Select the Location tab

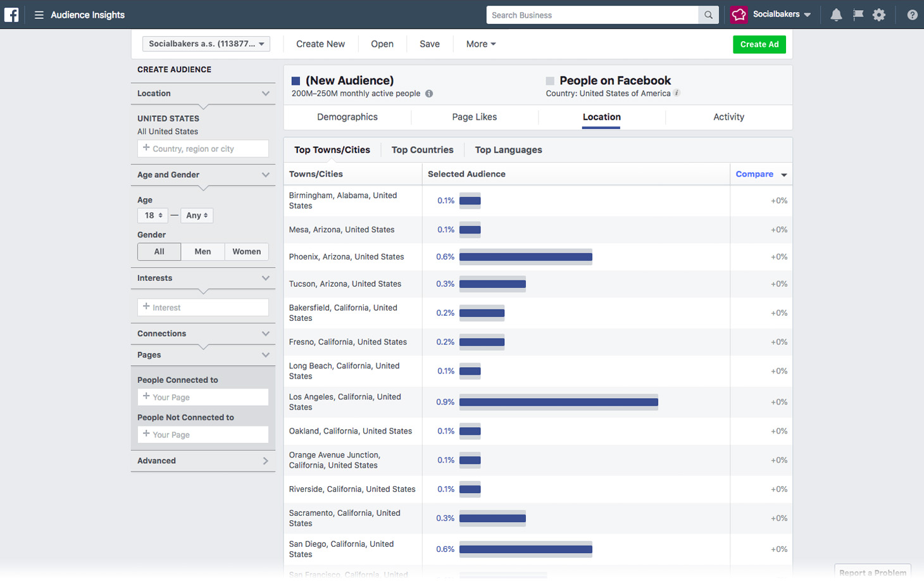[601, 117]
